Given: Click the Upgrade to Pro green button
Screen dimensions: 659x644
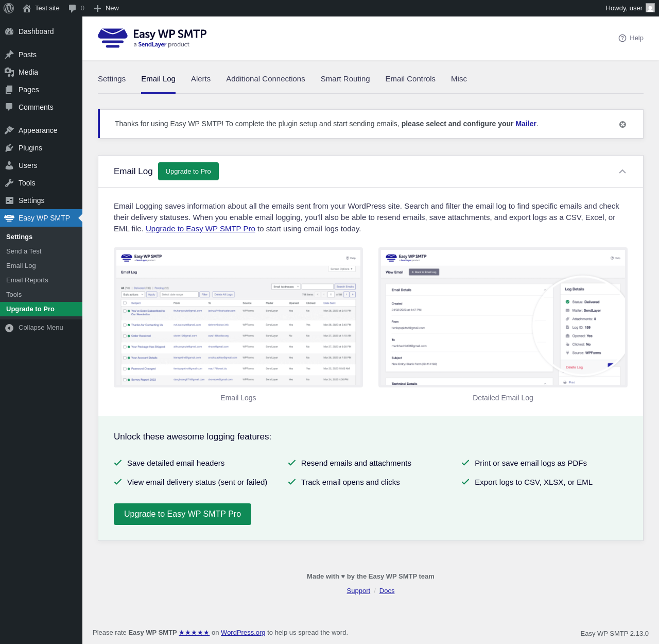Looking at the screenshot, I should (x=188, y=172).
